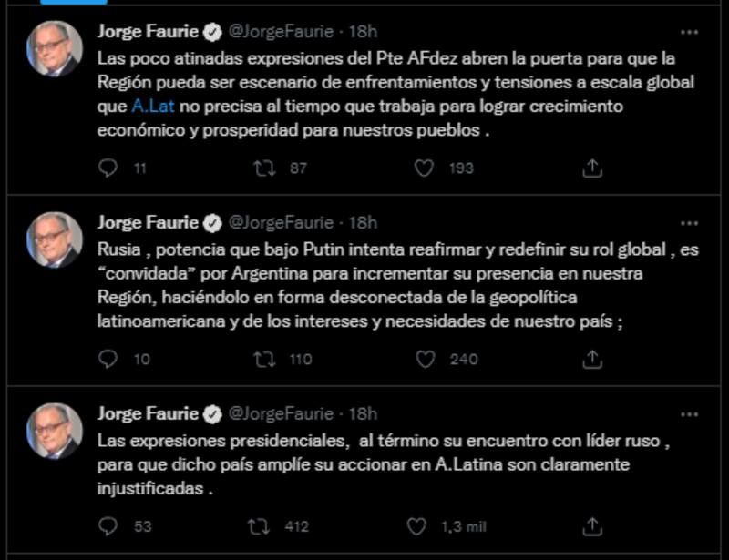
Task: Click Jorge Faurie name on the second tweet
Action: [148, 223]
